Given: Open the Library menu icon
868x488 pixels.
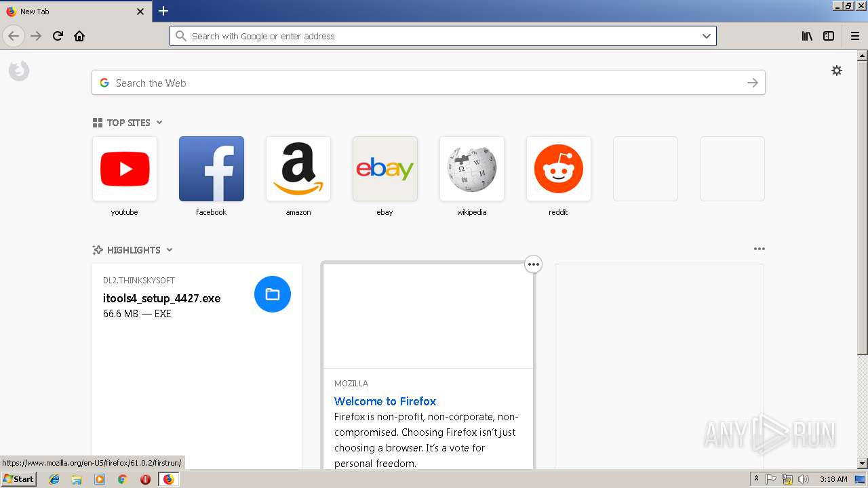Looking at the screenshot, I should (x=807, y=36).
